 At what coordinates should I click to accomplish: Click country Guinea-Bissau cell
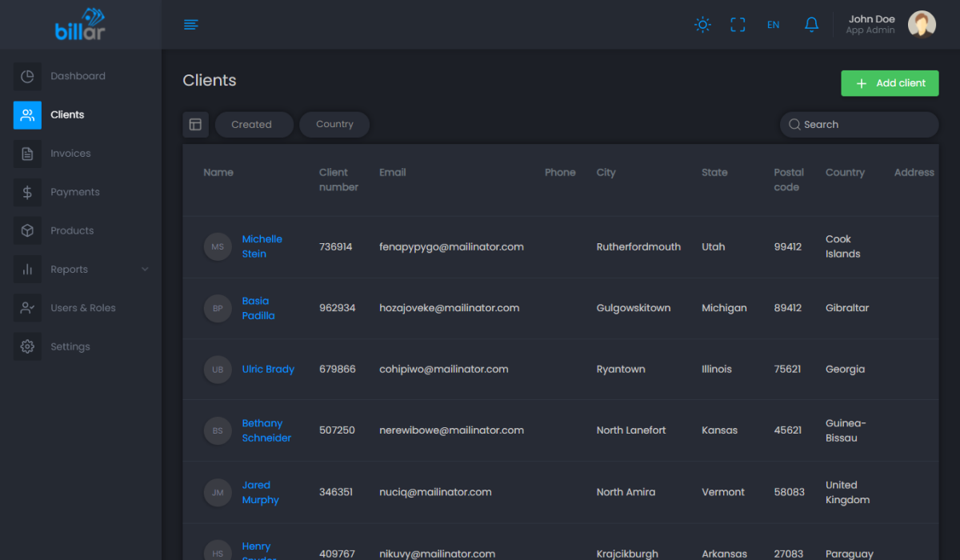[x=846, y=430]
